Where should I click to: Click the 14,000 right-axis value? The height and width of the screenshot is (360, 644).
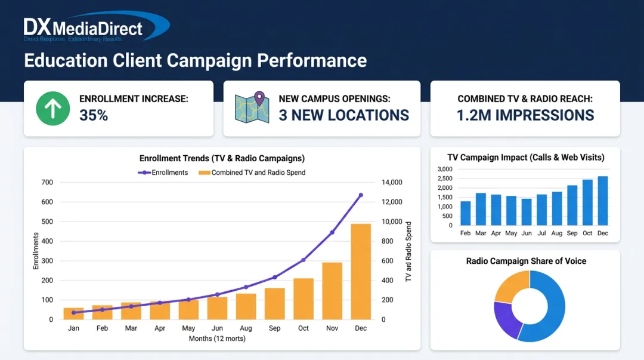(392, 182)
